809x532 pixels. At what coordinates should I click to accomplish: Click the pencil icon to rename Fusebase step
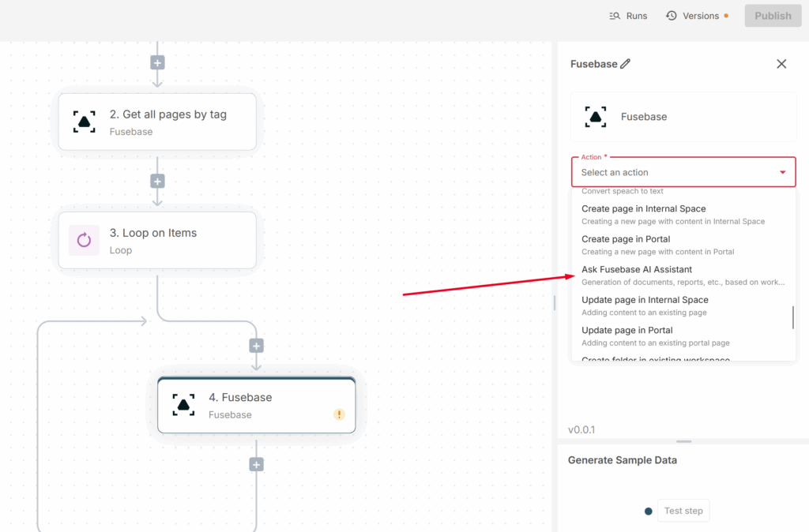tap(626, 64)
